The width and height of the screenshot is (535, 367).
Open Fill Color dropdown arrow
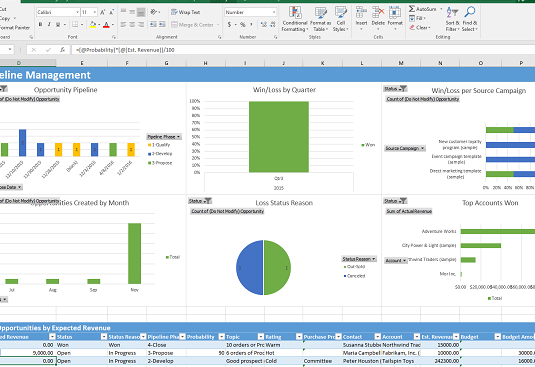tap(99, 25)
